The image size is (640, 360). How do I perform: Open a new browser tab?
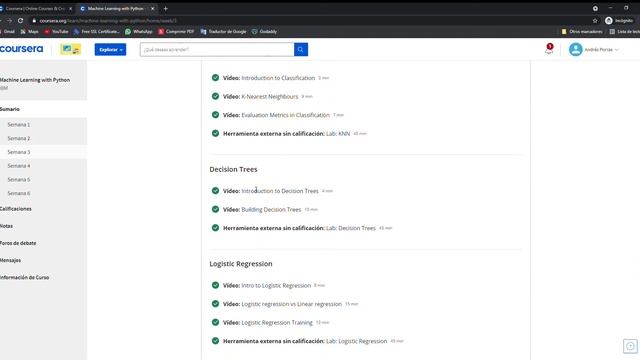point(165,8)
